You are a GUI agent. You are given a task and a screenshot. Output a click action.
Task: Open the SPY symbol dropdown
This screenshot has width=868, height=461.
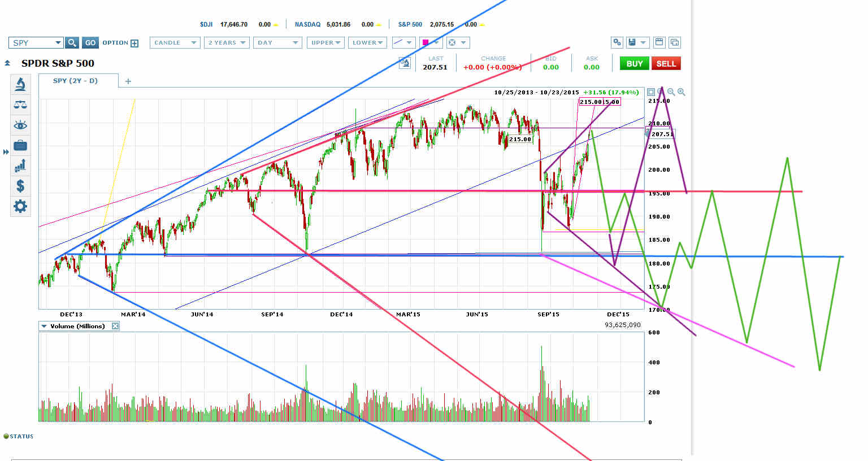(x=58, y=43)
